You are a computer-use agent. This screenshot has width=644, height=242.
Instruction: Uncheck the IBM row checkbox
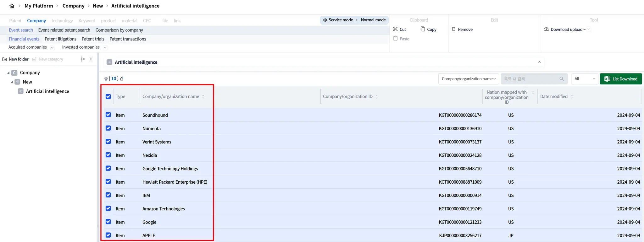coord(108,195)
